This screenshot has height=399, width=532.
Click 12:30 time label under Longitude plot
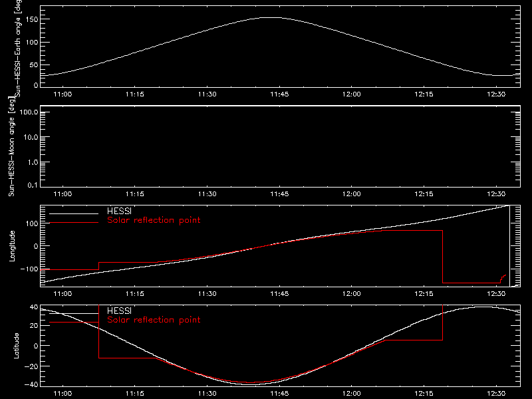click(x=496, y=294)
